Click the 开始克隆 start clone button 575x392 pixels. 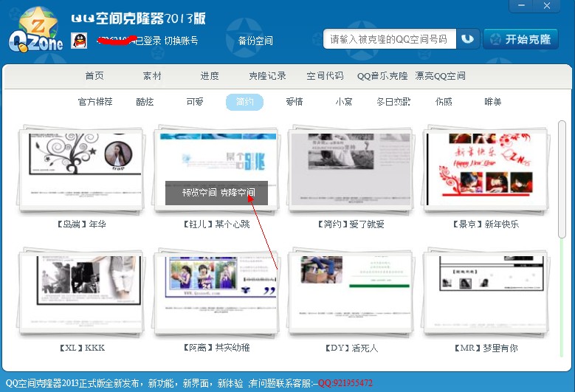pyautogui.click(x=520, y=39)
